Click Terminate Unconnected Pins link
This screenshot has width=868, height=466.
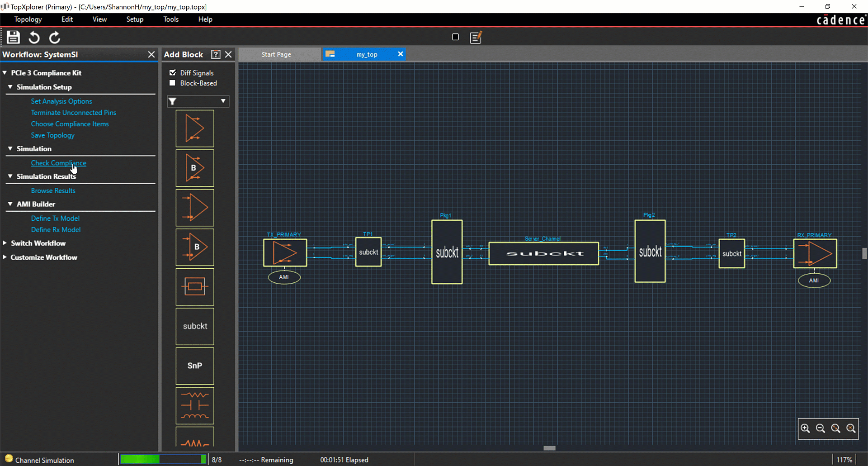click(74, 113)
